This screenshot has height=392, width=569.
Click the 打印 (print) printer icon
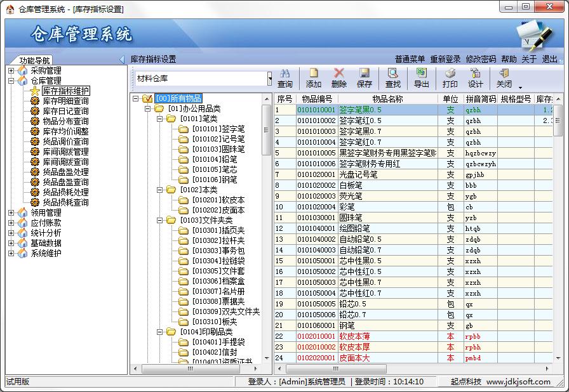[x=450, y=74]
